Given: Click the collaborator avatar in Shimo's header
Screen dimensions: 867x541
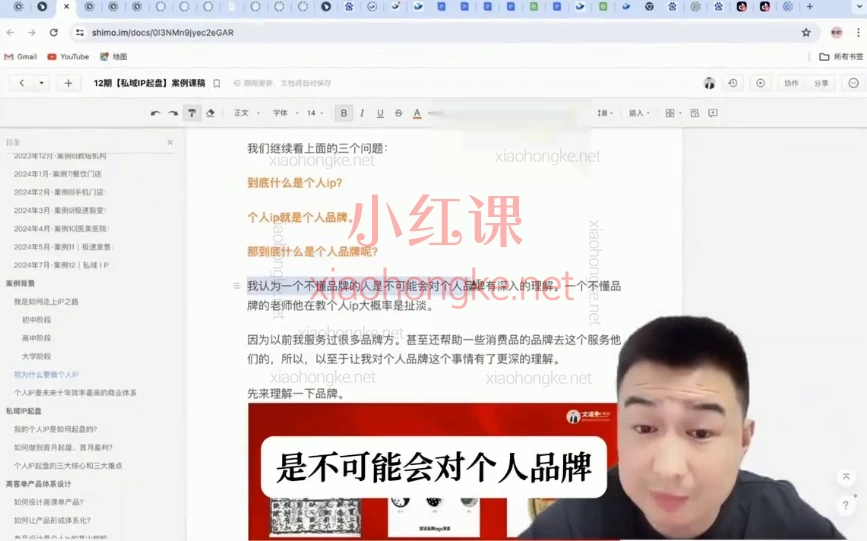Looking at the screenshot, I should click(709, 83).
